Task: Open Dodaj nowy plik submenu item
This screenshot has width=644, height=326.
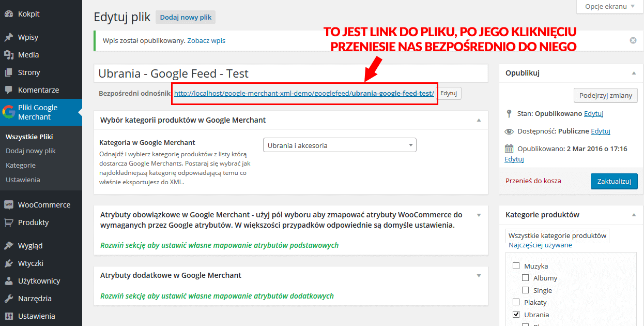Action: point(30,151)
